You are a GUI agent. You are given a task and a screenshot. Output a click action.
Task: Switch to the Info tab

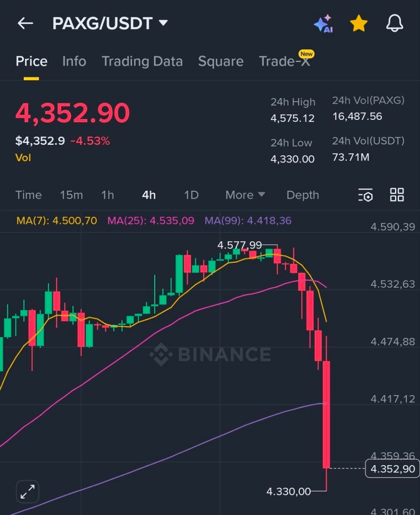74,62
